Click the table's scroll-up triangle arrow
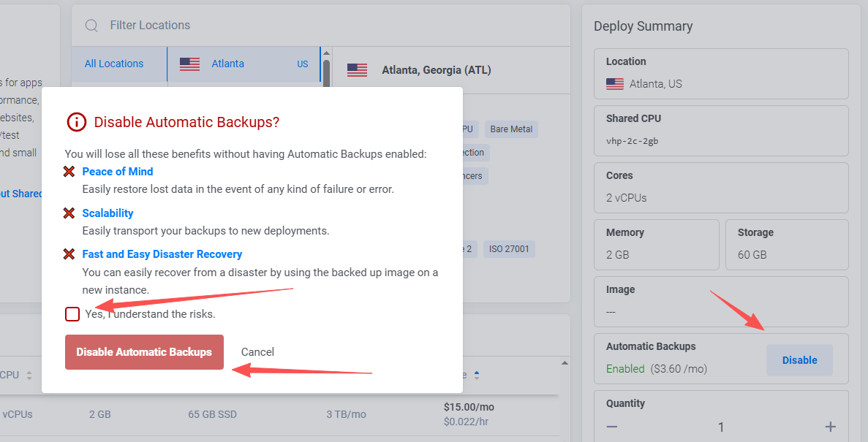The width and height of the screenshot is (868, 442). (564, 363)
